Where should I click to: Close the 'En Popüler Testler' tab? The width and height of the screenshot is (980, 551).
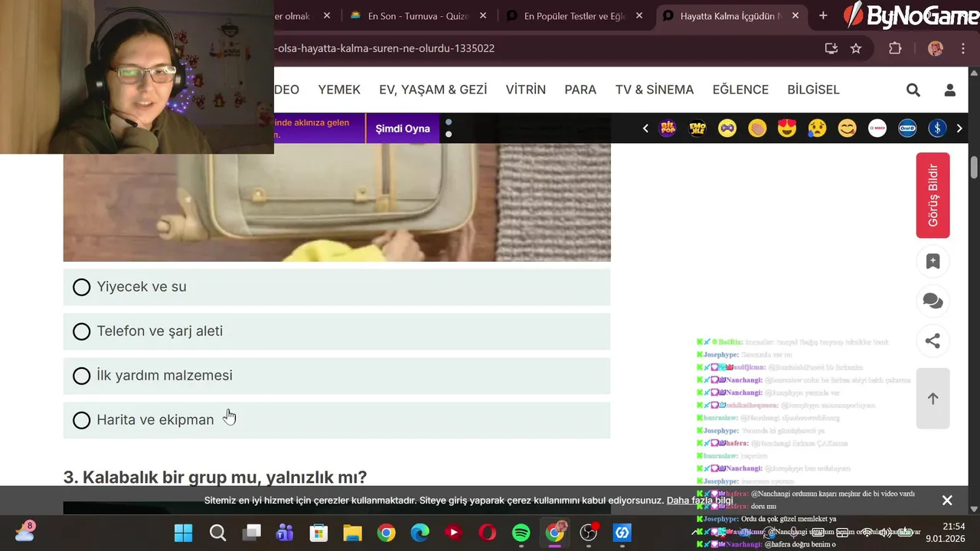point(639,15)
